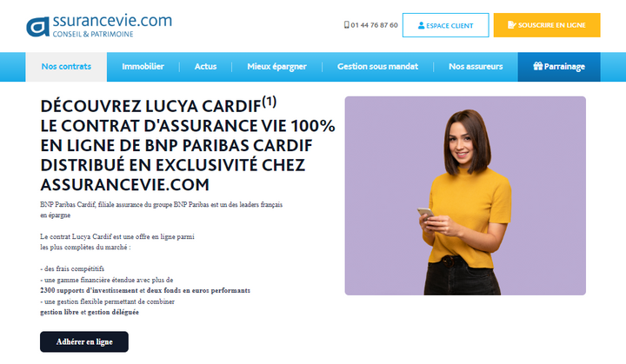Click the assurancevie.com logo icon
This screenshot has height=364, width=626.
pos(38,27)
